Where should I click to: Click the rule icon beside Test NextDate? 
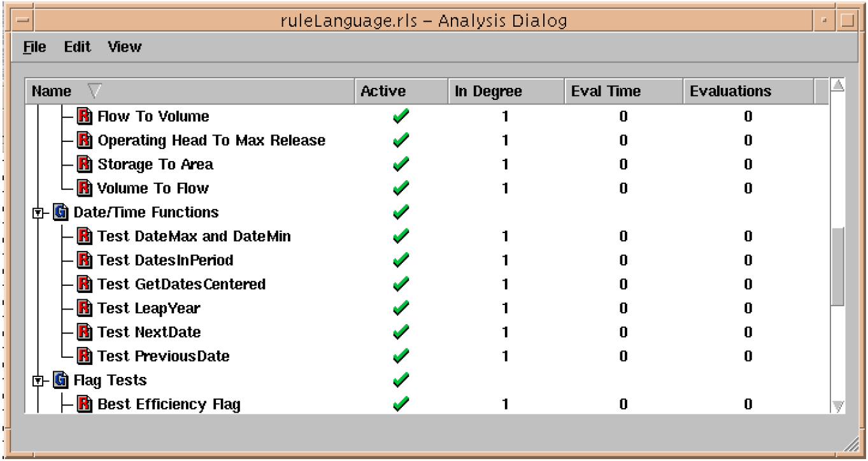click(x=85, y=332)
